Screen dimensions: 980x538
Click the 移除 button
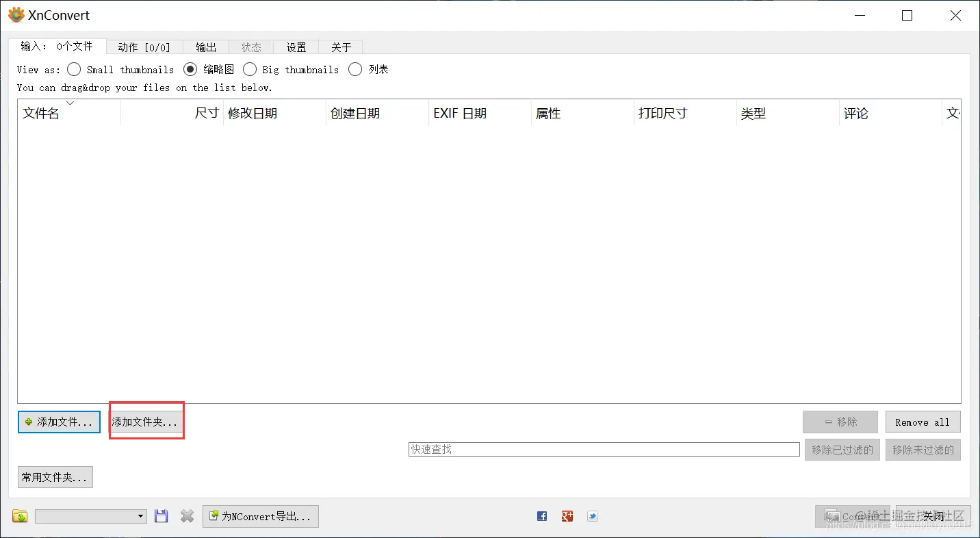coord(840,422)
